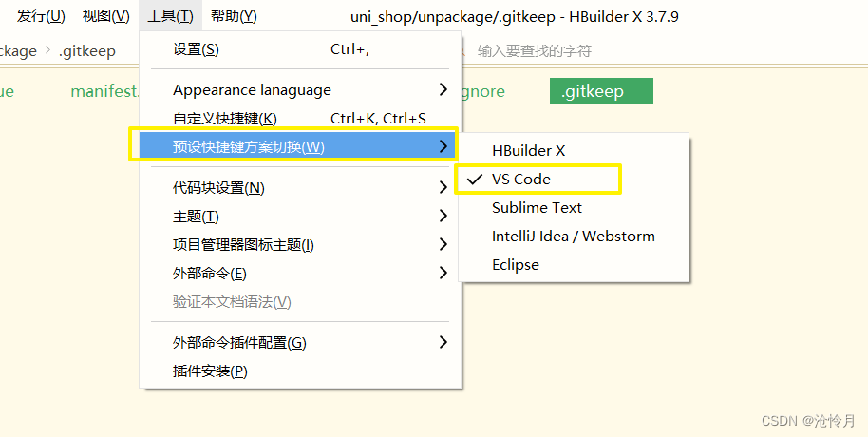This screenshot has height=437, width=868.
Task: Open the 视图(V) menu
Action: pos(105,16)
